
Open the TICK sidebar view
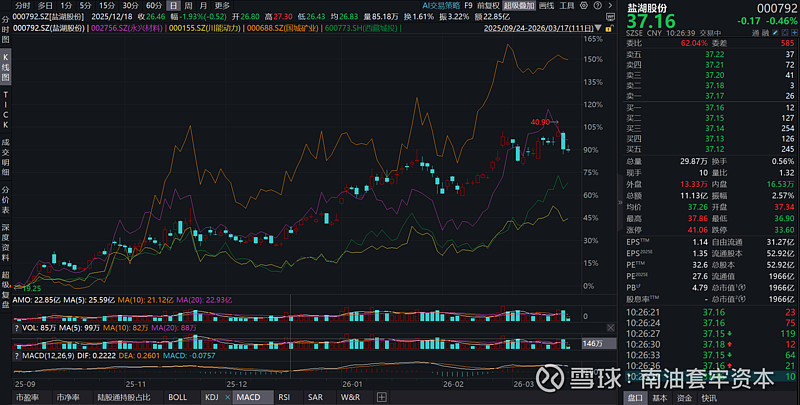(6, 107)
